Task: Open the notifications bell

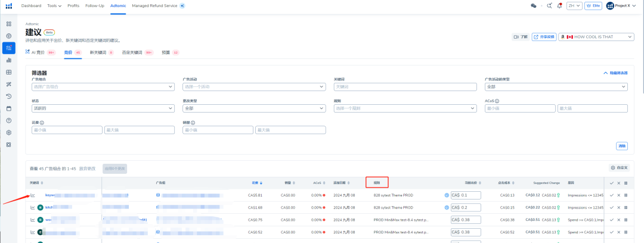Action: pos(559,6)
